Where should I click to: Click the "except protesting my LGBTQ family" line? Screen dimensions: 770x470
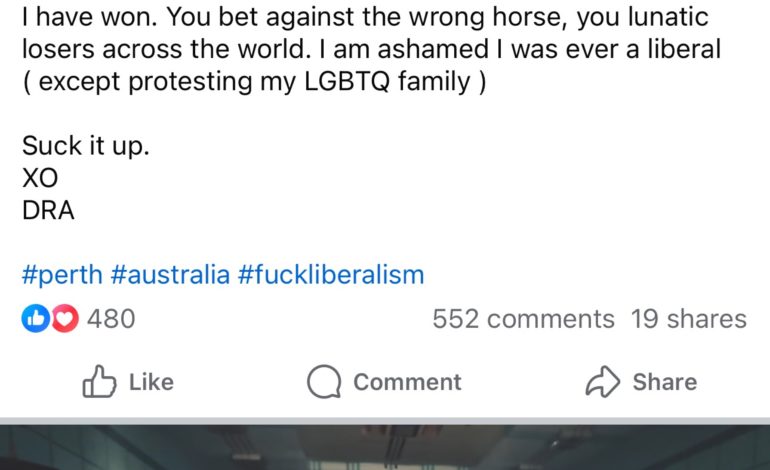click(x=254, y=82)
